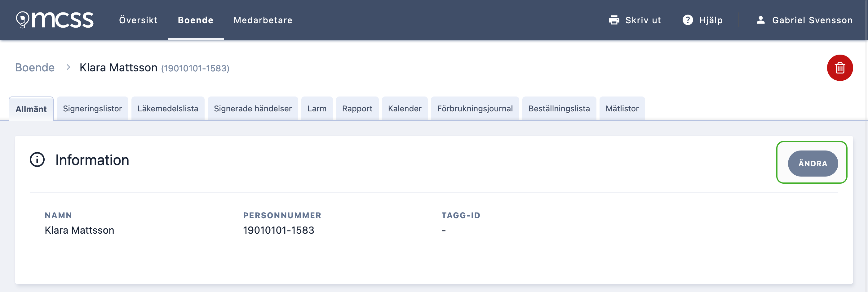The image size is (868, 292).
Task: Click the ÄNDRA button
Action: click(x=813, y=164)
